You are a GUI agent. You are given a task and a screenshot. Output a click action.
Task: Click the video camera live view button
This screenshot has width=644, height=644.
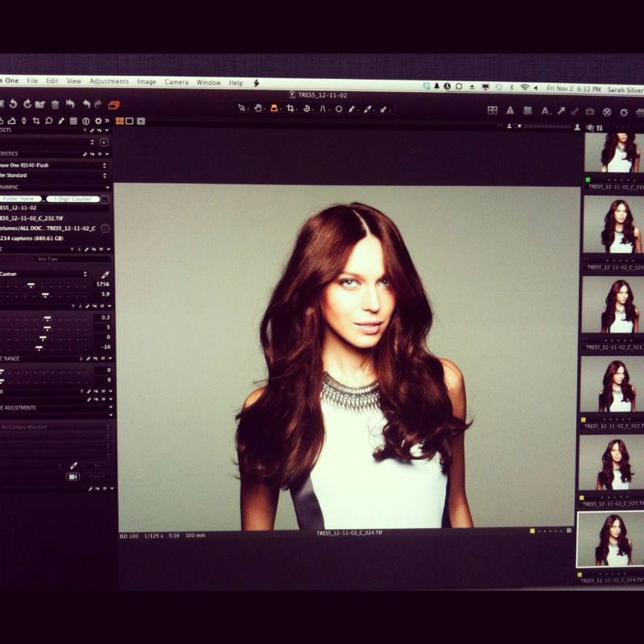pos(72,477)
